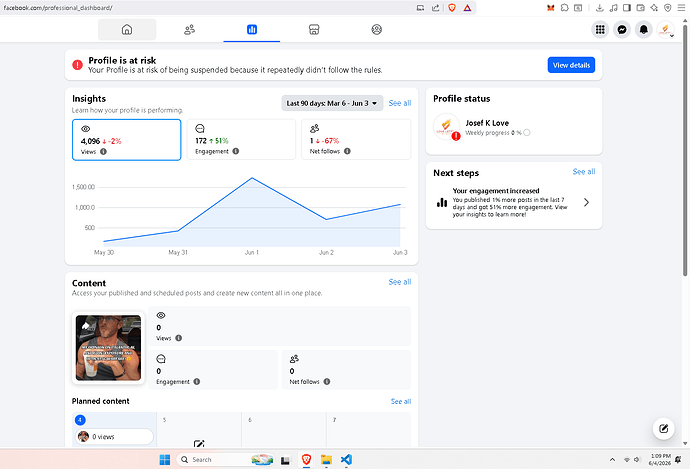Open Visual Studio Code from taskbar
Screen dimensions: 690x469
pos(346,459)
